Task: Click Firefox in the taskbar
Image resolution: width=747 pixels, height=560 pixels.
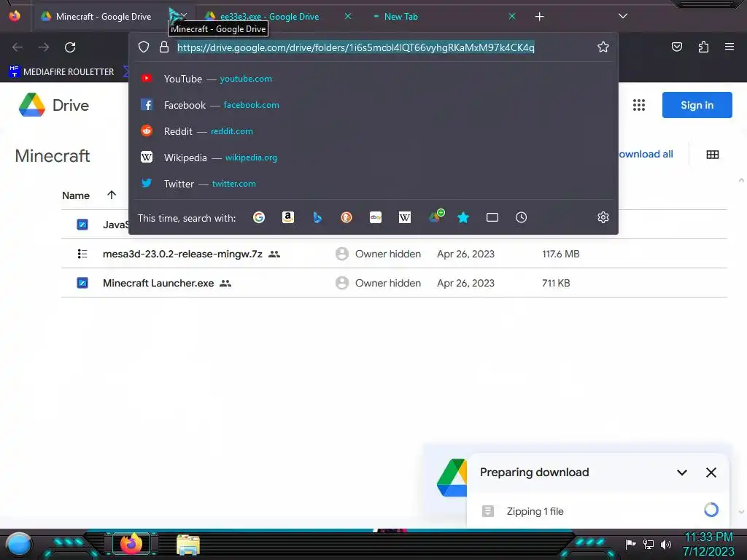Action: click(x=131, y=544)
